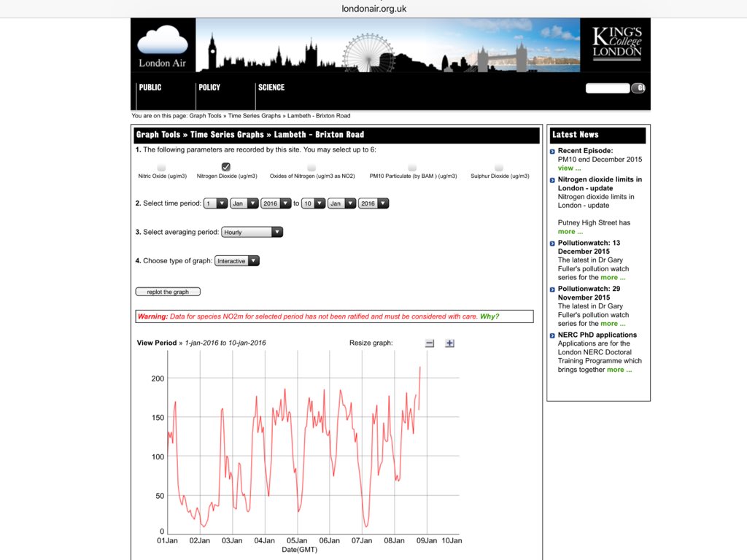Click the arrow icon beside Recent Episode
The height and width of the screenshot is (560, 747).
click(x=551, y=151)
